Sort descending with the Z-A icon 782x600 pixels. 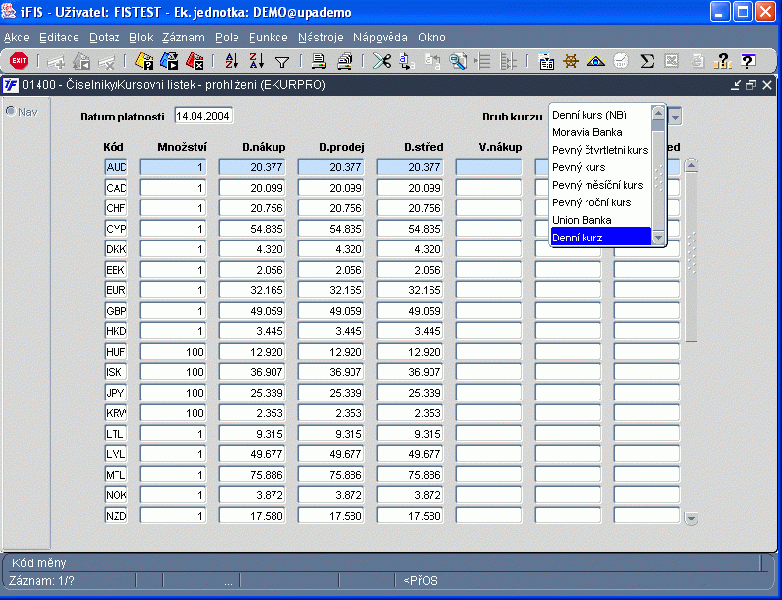coord(256,61)
